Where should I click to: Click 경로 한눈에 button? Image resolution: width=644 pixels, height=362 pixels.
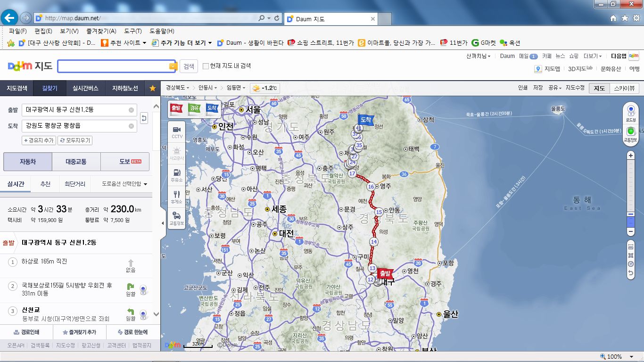tap(132, 332)
